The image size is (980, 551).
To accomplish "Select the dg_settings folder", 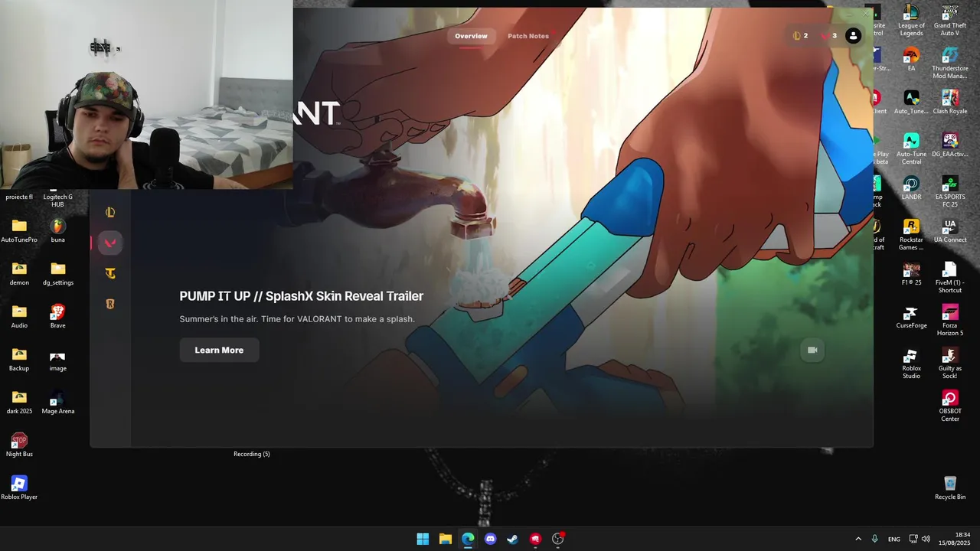I will point(58,273).
